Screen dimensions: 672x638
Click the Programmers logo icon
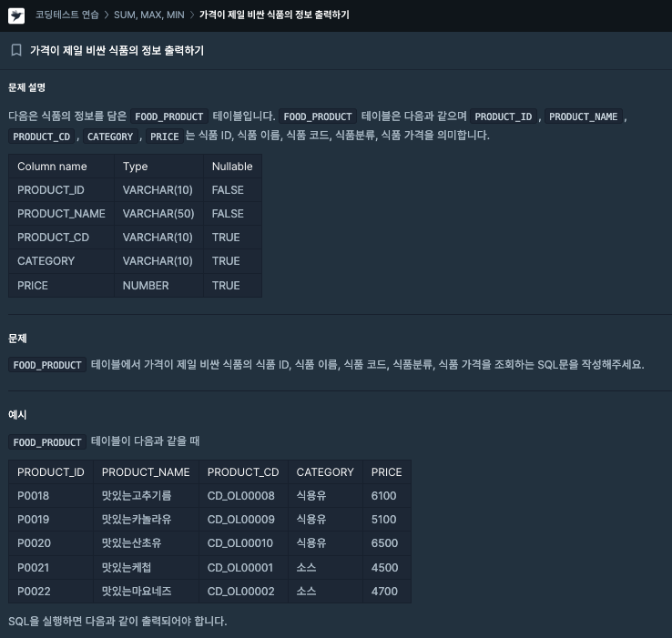[16, 15]
